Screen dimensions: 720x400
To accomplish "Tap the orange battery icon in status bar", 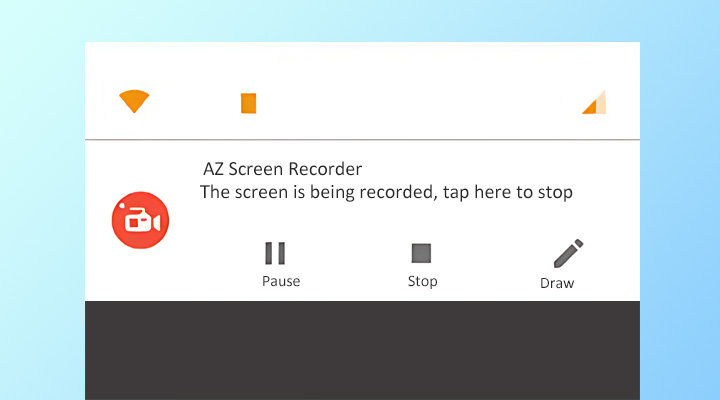I will tap(248, 103).
